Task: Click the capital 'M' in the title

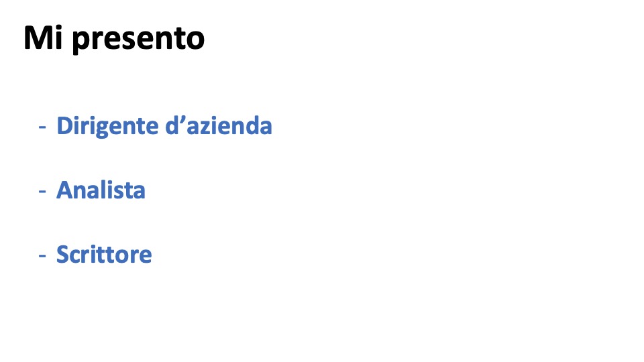Action: [35, 38]
